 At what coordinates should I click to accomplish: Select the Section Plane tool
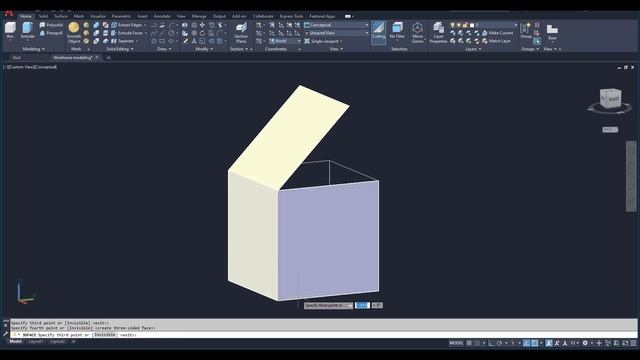pos(241,33)
